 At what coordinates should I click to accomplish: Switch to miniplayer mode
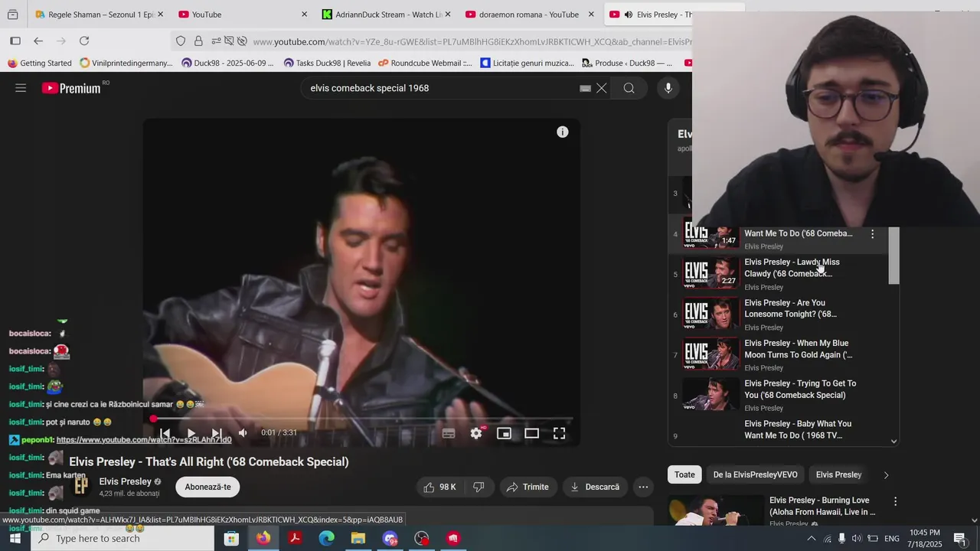point(504,434)
